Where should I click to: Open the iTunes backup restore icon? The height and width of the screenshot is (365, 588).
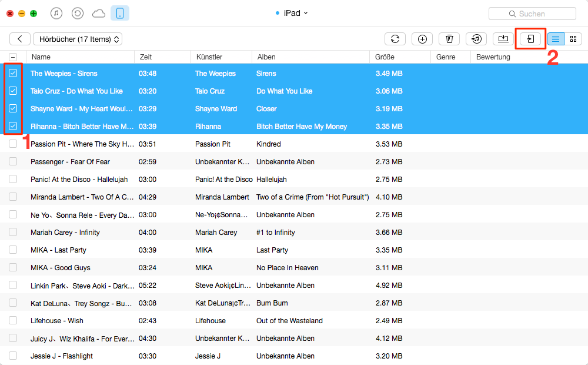click(77, 14)
